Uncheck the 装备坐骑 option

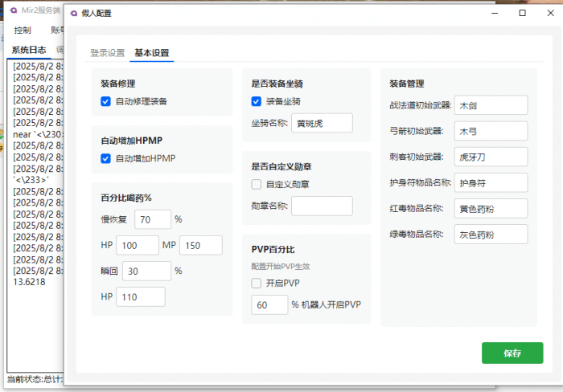(x=256, y=101)
